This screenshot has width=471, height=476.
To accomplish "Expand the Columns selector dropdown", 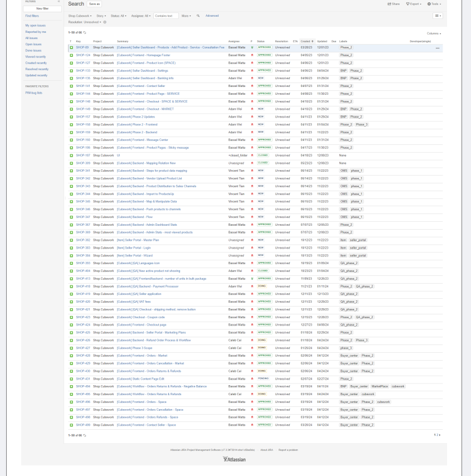I will [x=434, y=33].
